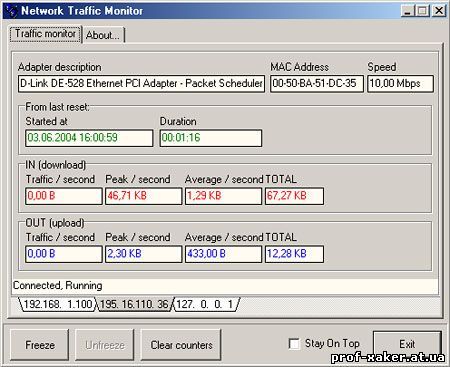450x367 pixels.
Task: Click the Speed field showing 10,00 Mbps
Action: pyautogui.click(x=400, y=83)
